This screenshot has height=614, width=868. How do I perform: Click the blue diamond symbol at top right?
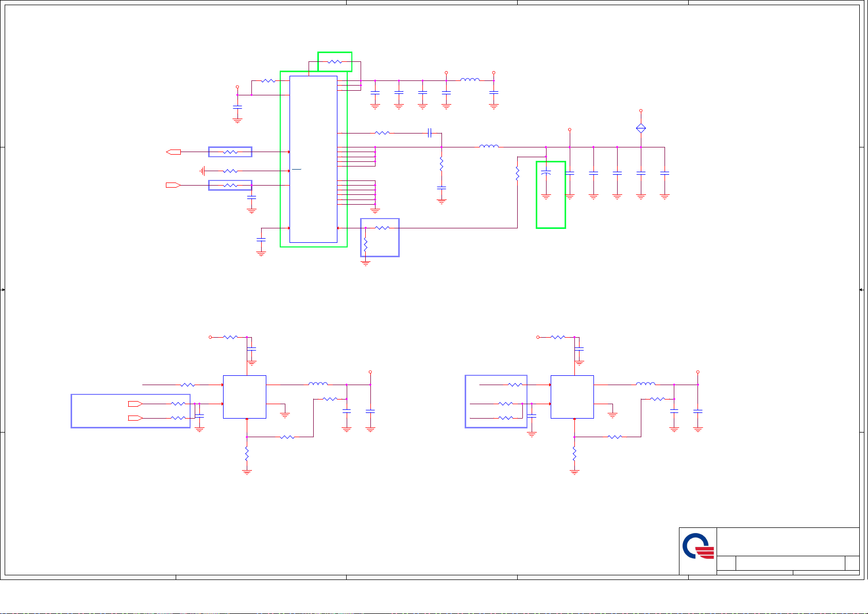pos(641,128)
